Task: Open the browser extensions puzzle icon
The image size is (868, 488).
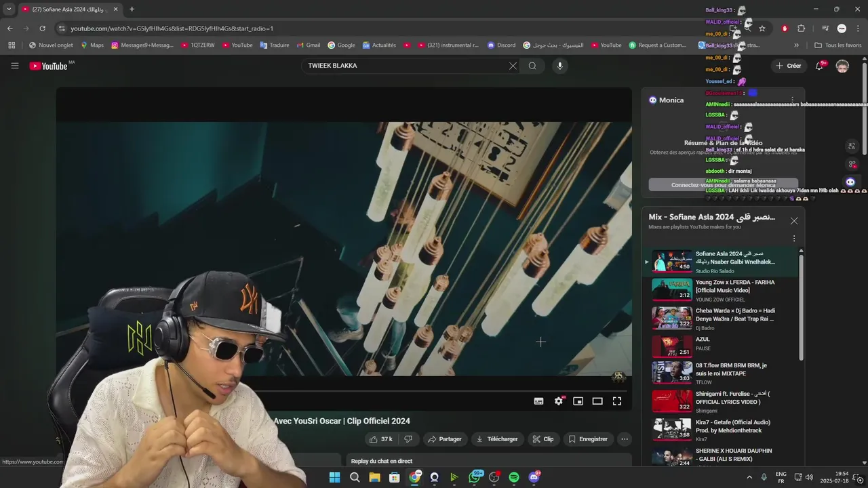Action: click(x=801, y=28)
